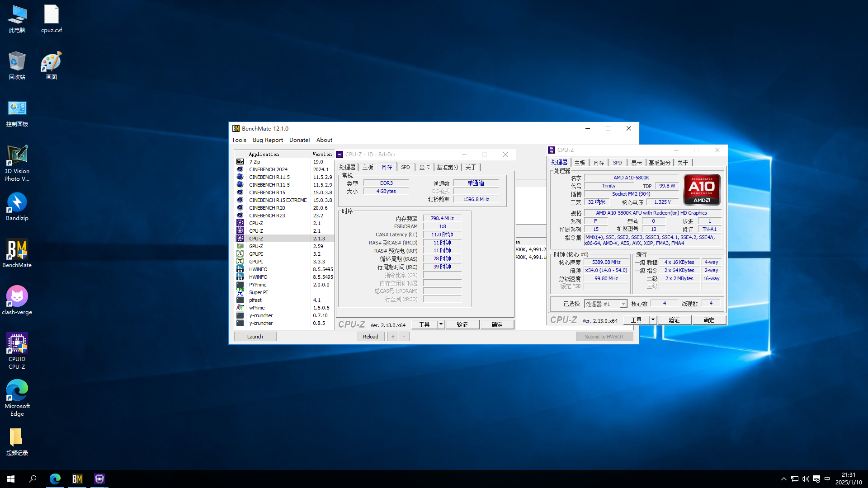The image size is (868, 488).
Task: Select pifast in the application list
Action: point(285,300)
